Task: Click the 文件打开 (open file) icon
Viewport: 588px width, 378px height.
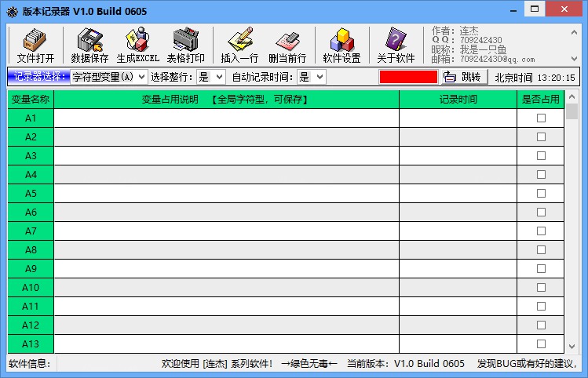Action: coord(35,41)
